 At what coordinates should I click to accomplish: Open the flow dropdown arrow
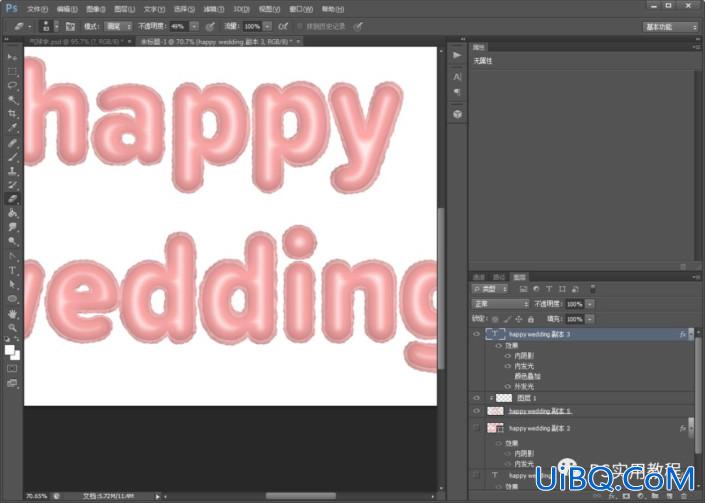tap(268, 27)
